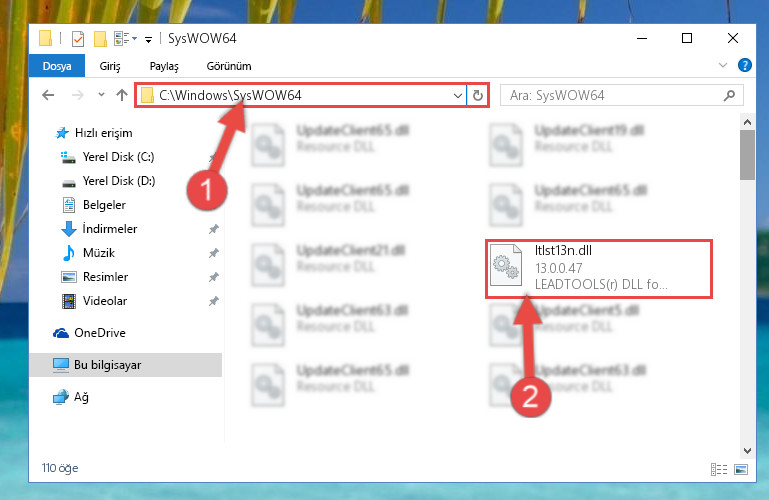The width and height of the screenshot is (769, 500).
Task: Open the Görünüm ribbon tab
Action: (229, 66)
